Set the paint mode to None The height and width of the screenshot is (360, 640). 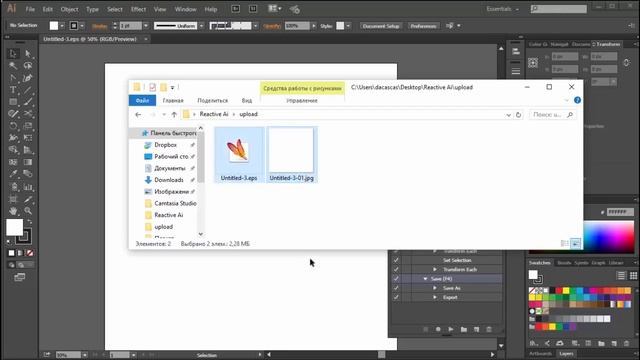click(30, 253)
